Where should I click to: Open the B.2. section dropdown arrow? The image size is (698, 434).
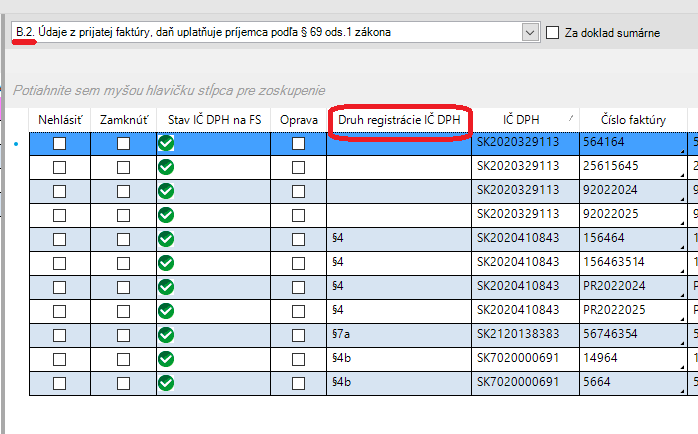530,32
